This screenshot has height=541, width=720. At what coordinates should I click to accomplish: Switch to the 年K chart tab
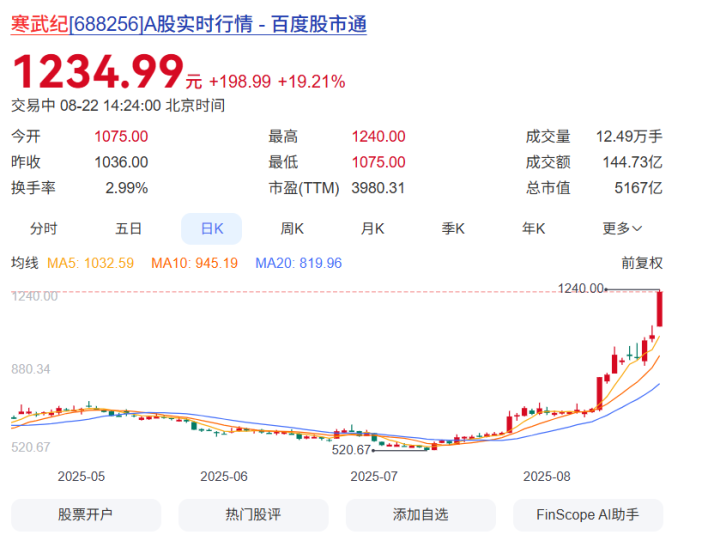(x=534, y=229)
